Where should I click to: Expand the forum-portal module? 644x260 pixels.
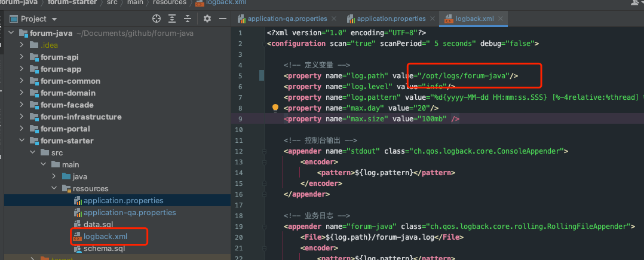point(22,129)
